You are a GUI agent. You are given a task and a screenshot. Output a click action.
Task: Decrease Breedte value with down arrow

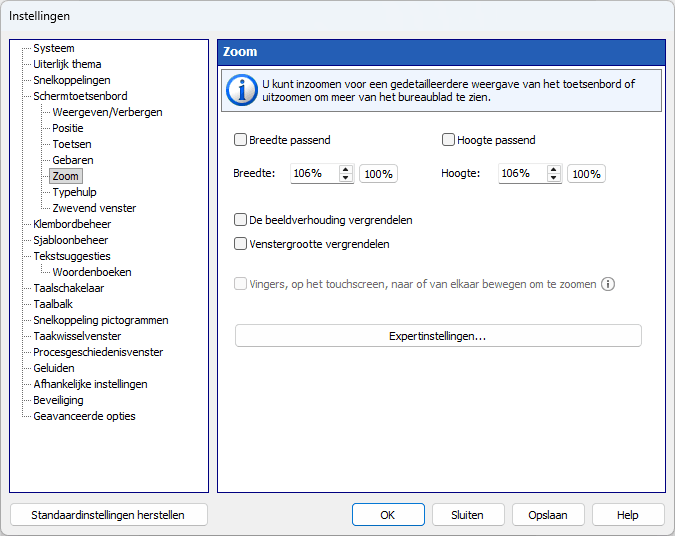coord(346,178)
